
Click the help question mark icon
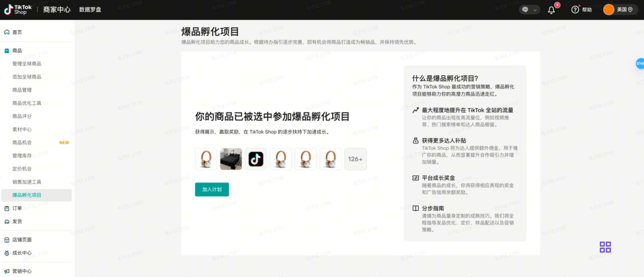pyautogui.click(x=575, y=10)
